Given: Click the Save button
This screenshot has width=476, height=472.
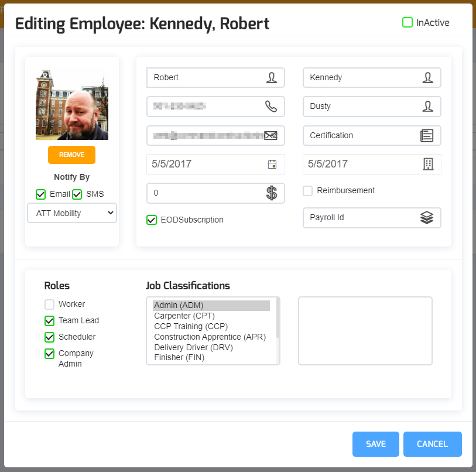Looking at the screenshot, I should click(x=375, y=444).
